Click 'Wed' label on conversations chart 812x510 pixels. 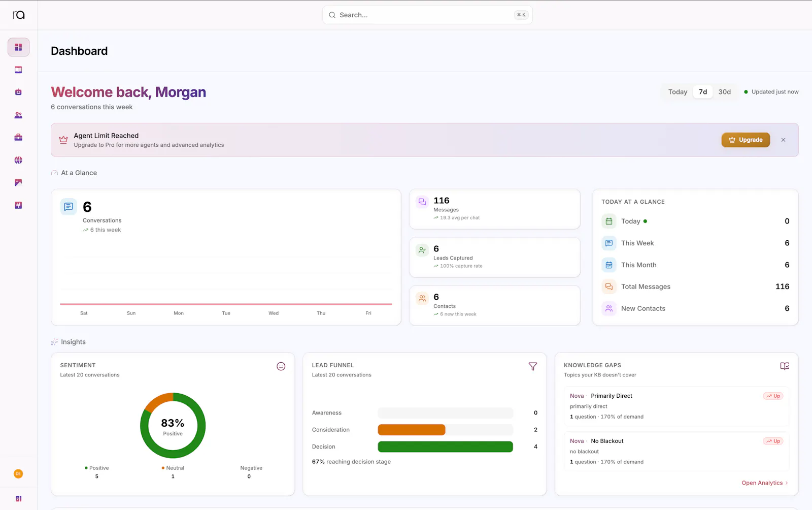(274, 313)
